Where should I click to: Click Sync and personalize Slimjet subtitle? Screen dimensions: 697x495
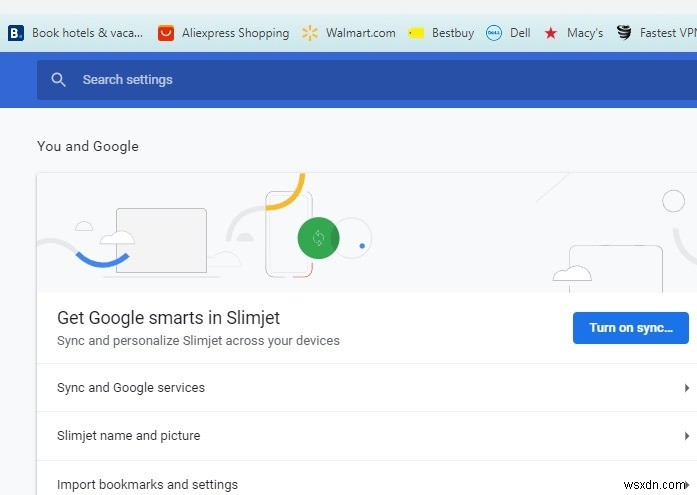[198, 341]
